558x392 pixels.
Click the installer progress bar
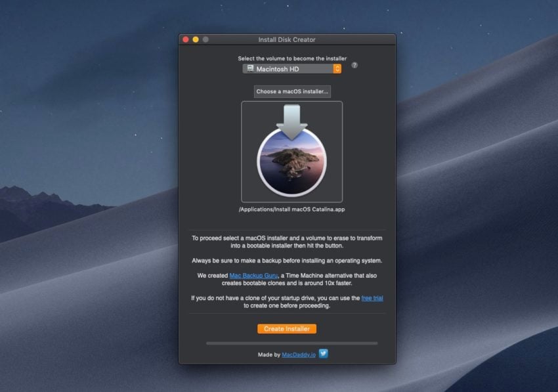[292, 343]
